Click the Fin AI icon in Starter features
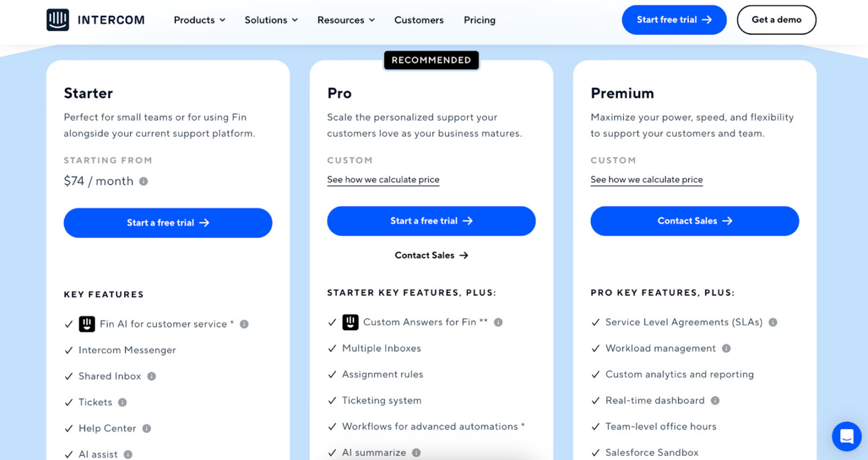Image resolution: width=868 pixels, height=460 pixels. click(x=87, y=324)
